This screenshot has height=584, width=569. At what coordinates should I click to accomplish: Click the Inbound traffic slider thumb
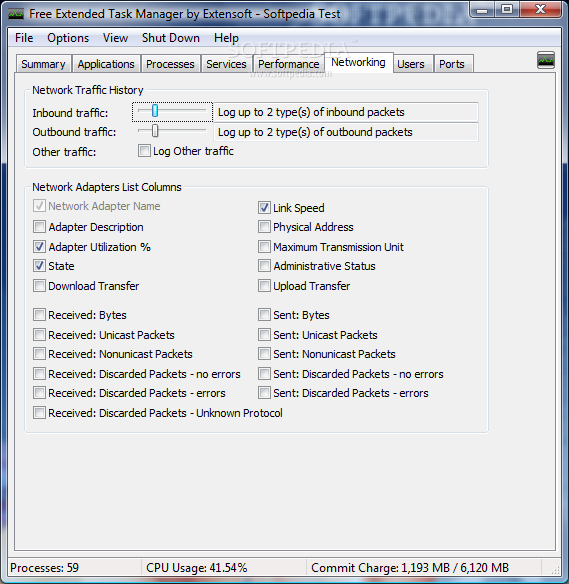click(155, 111)
